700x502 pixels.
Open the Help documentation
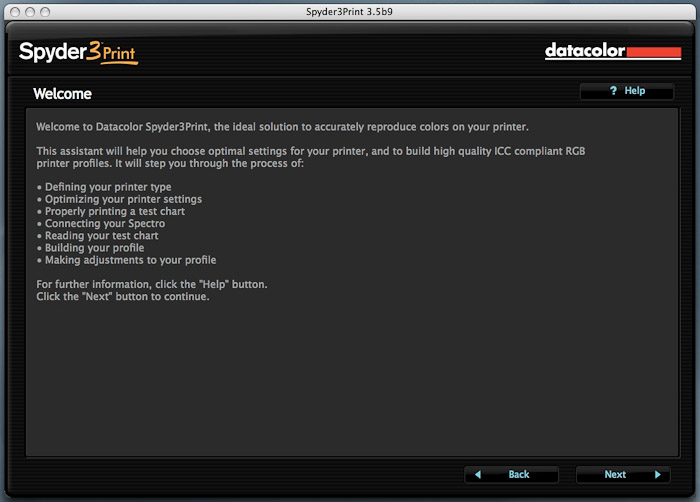click(x=627, y=91)
